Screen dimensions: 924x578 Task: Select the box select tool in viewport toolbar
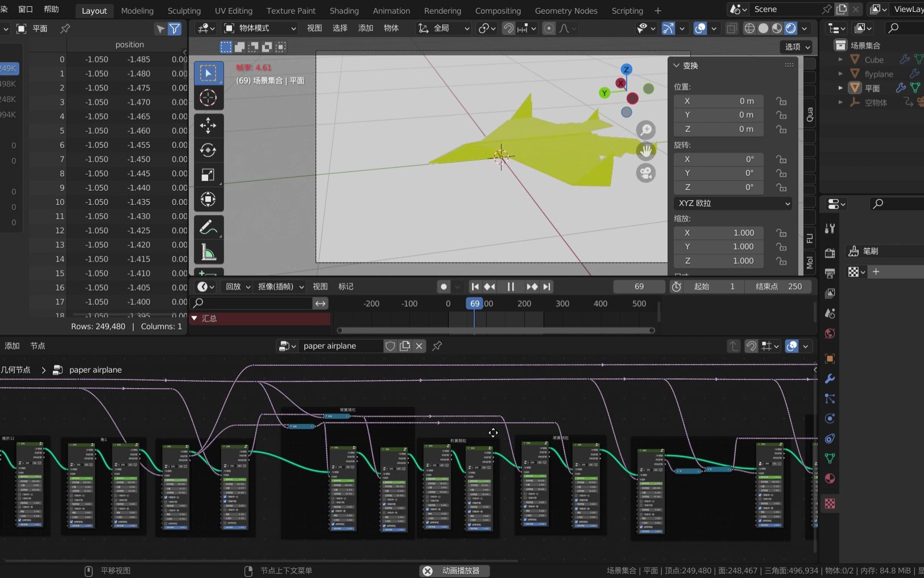click(208, 73)
